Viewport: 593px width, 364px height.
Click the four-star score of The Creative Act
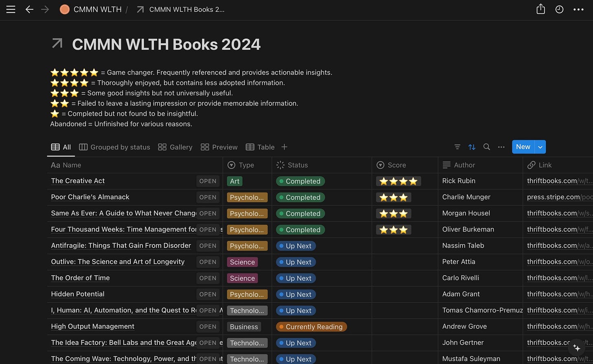(398, 181)
